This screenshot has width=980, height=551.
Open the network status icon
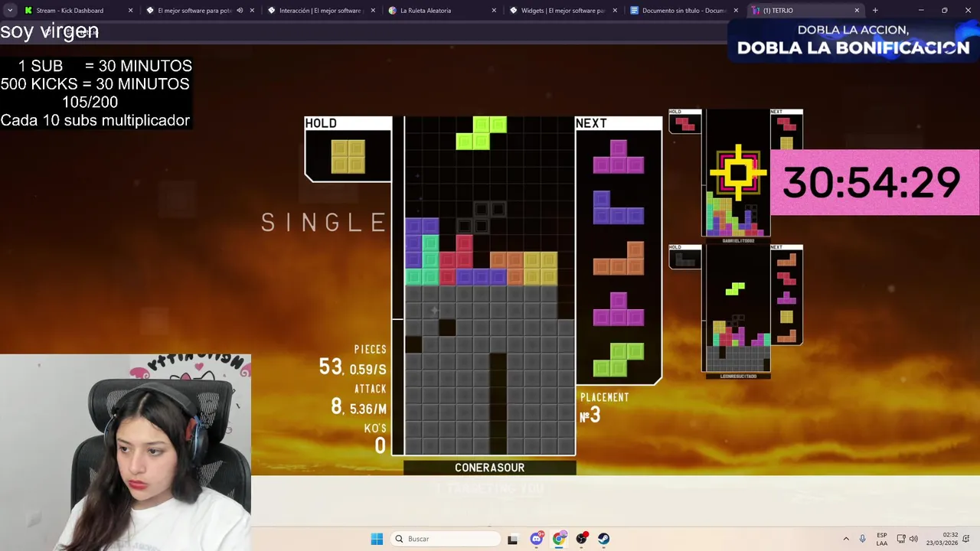(901, 539)
